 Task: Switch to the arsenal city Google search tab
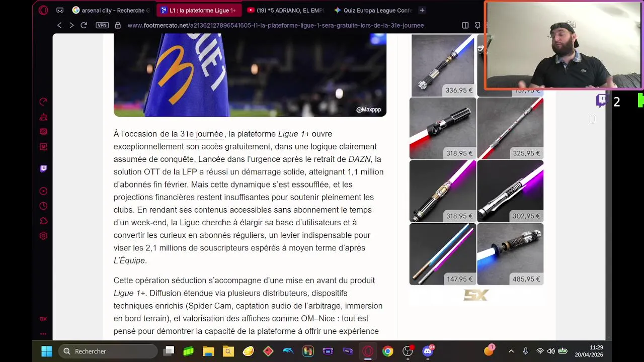coord(111,10)
